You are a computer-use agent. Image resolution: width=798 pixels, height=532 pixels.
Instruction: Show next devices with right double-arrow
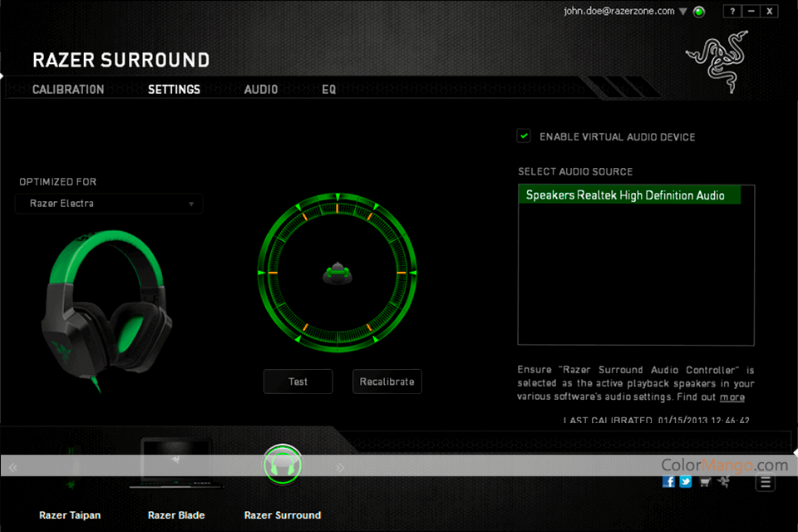(x=340, y=467)
